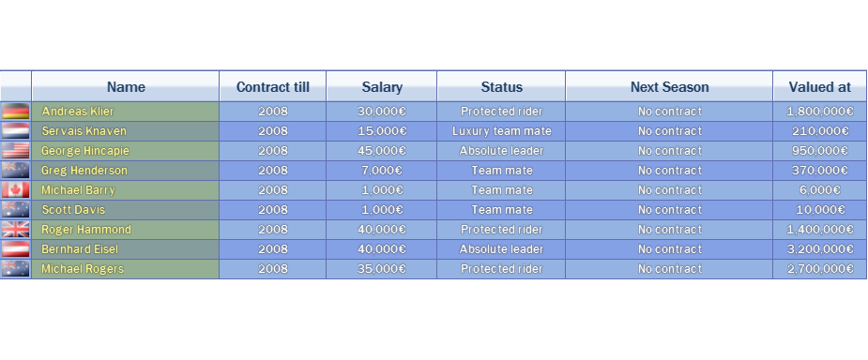Click the US flag beside George Hincapie
Viewport: 868px width, 360px height.
point(16,151)
